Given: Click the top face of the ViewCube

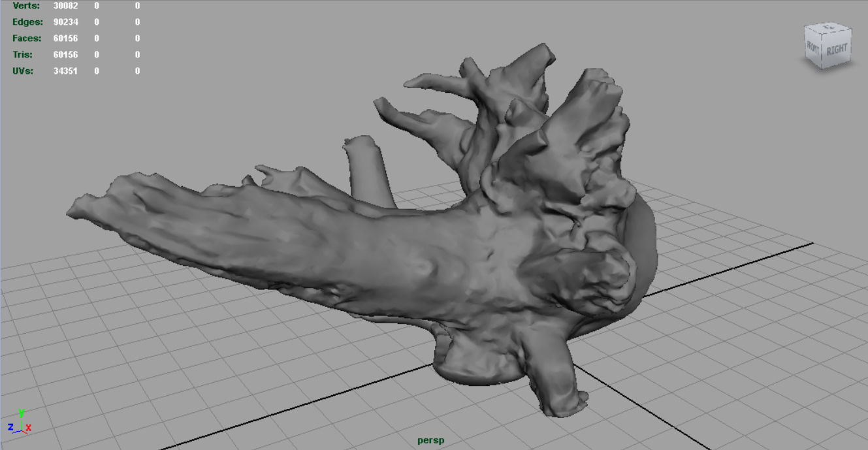Looking at the screenshot, I should coord(829,28).
